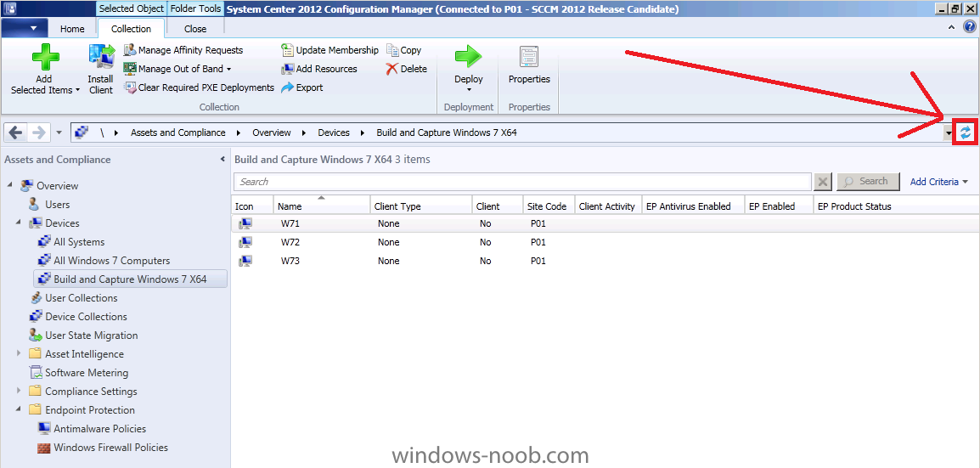This screenshot has width=980, height=468.
Task: Minimize the ribbon with the caret
Action: pos(951,27)
